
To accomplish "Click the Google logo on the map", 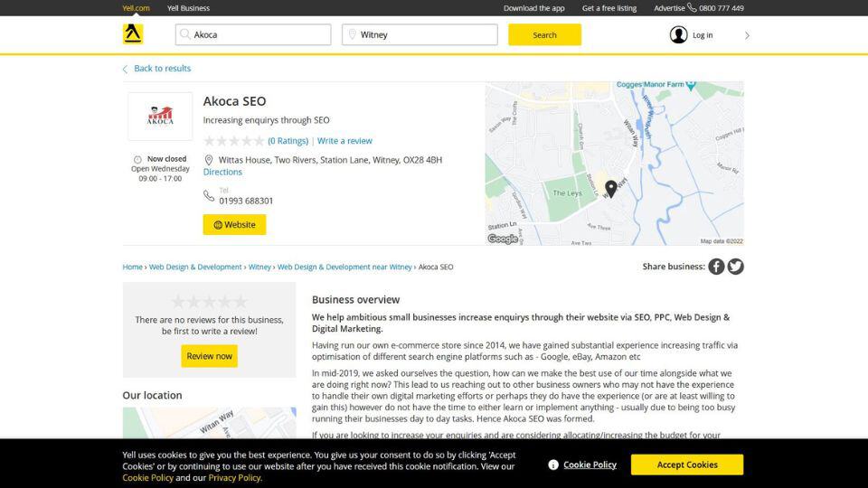I will tap(503, 239).
